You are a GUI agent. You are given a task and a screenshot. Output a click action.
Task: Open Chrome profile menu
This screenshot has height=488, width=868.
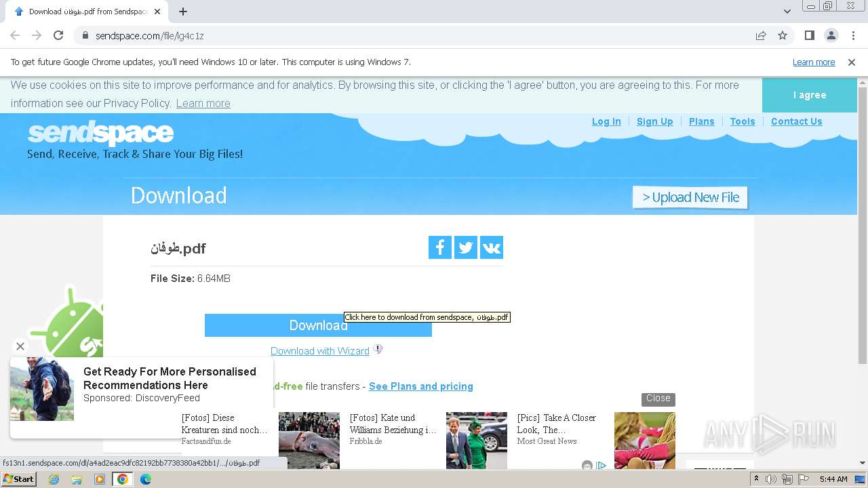pyautogui.click(x=831, y=35)
